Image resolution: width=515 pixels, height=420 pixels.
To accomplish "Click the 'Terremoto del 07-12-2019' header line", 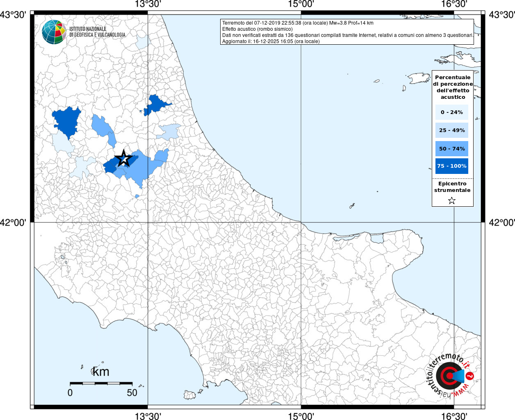I will click(x=298, y=23).
